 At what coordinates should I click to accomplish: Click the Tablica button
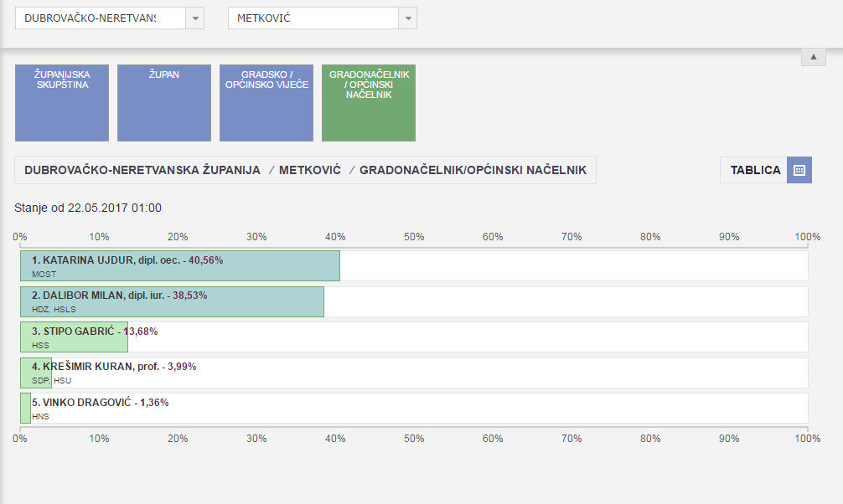[x=755, y=170]
